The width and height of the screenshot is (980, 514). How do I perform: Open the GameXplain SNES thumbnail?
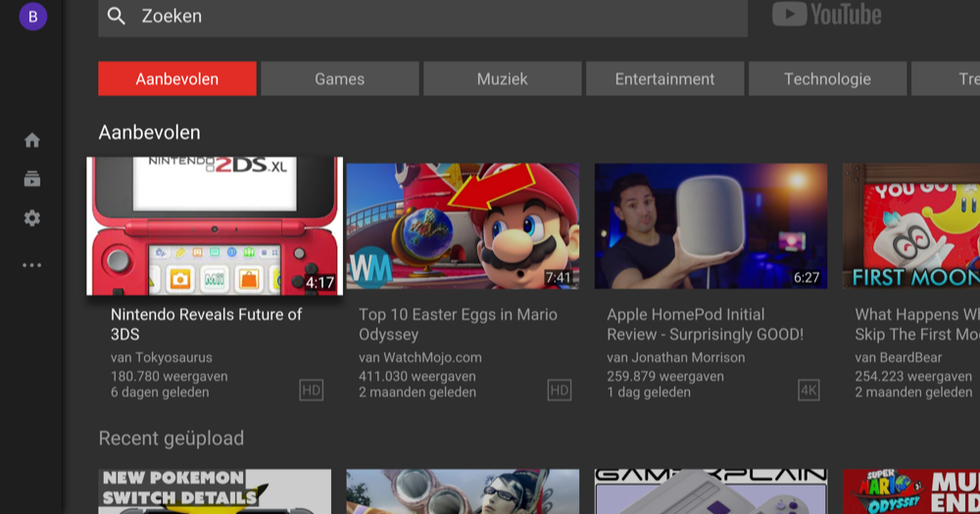[710, 491]
